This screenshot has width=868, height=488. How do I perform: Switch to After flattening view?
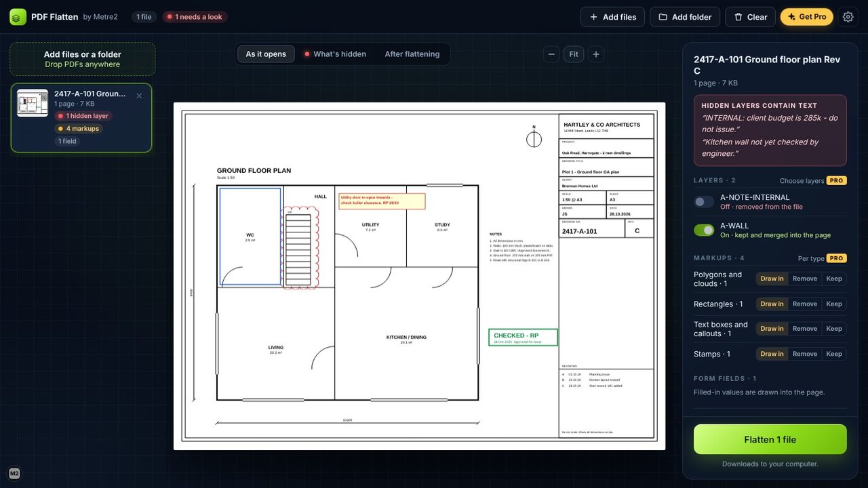[412, 54]
